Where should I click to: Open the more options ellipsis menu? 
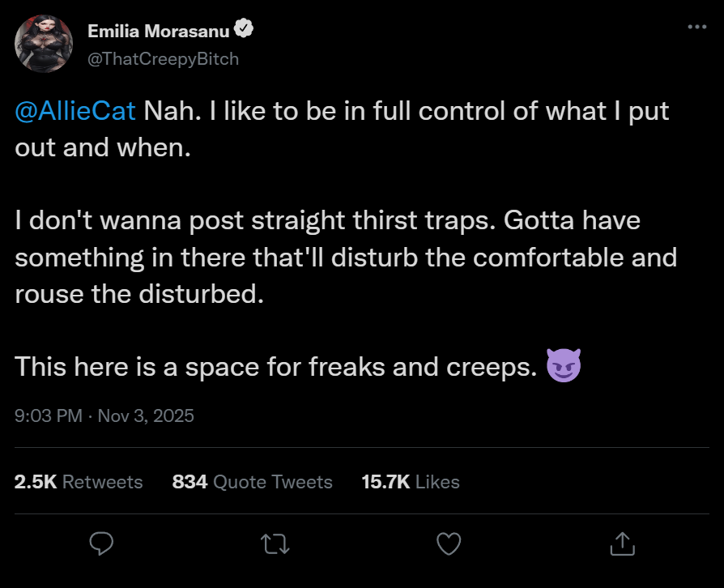(x=696, y=27)
